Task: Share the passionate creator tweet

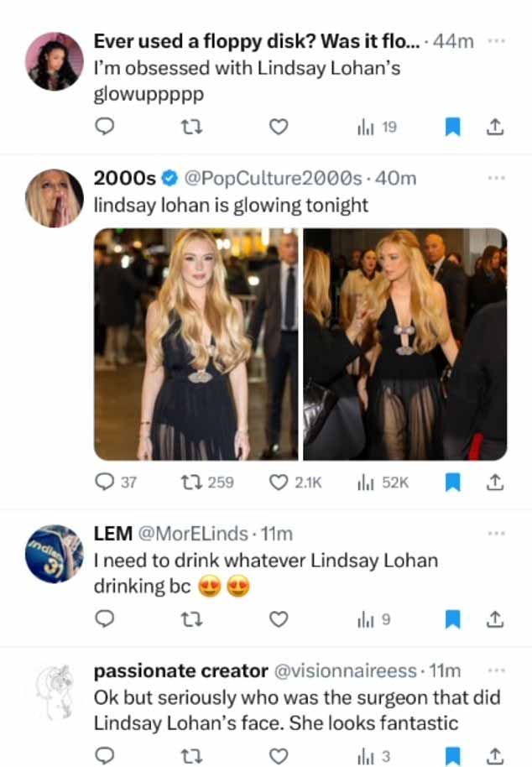Action: (495, 756)
